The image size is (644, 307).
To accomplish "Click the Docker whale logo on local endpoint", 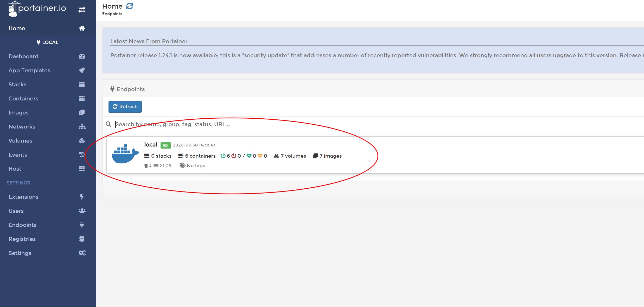I will 124,155.
